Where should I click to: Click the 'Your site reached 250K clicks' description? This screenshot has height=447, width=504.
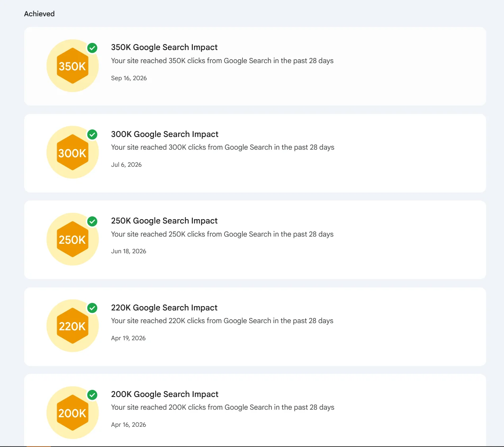[222, 234]
